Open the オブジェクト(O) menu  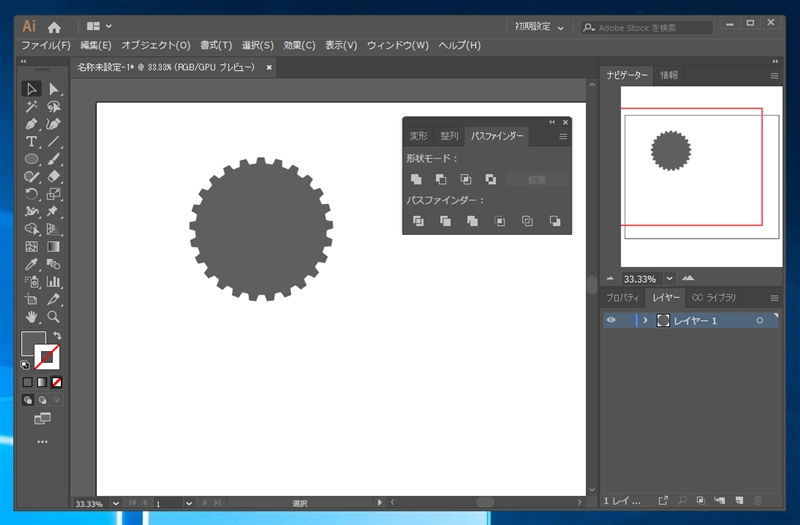click(156, 45)
